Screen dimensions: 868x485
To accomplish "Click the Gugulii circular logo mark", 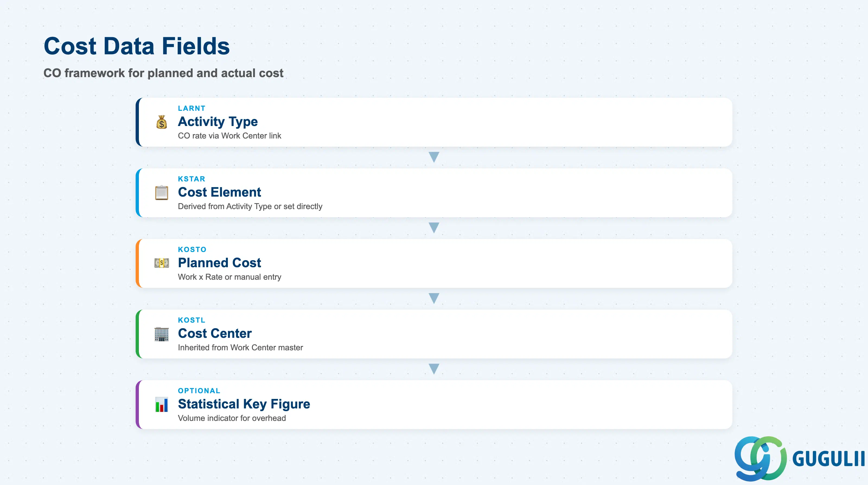I will pos(760,459).
